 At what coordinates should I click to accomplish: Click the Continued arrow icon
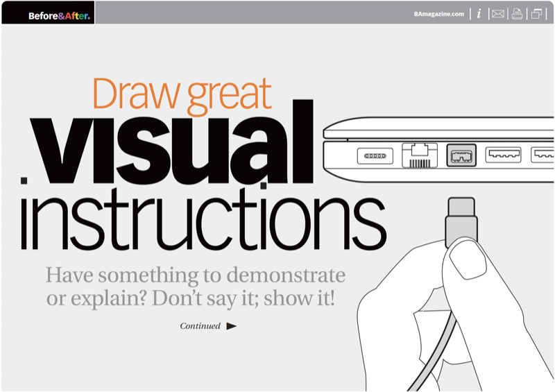pyautogui.click(x=231, y=326)
